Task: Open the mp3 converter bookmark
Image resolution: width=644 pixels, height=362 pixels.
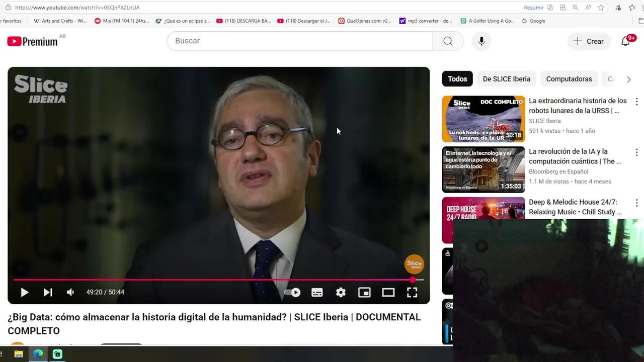Action: pos(426,21)
